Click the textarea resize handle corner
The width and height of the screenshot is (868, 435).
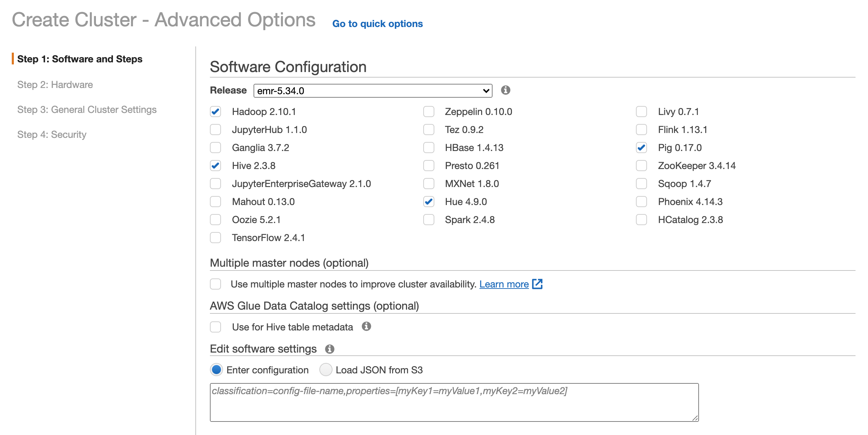pos(695,418)
